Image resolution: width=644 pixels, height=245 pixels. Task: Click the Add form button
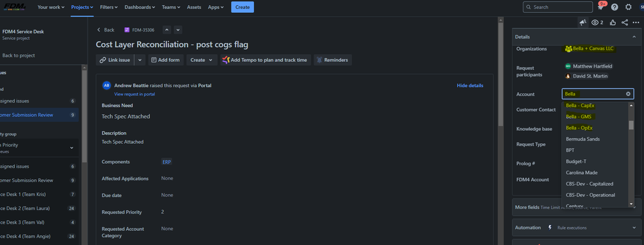166,60
